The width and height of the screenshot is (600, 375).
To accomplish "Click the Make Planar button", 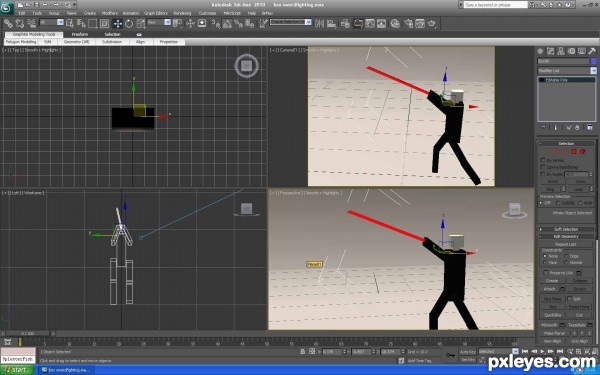I will [554, 333].
